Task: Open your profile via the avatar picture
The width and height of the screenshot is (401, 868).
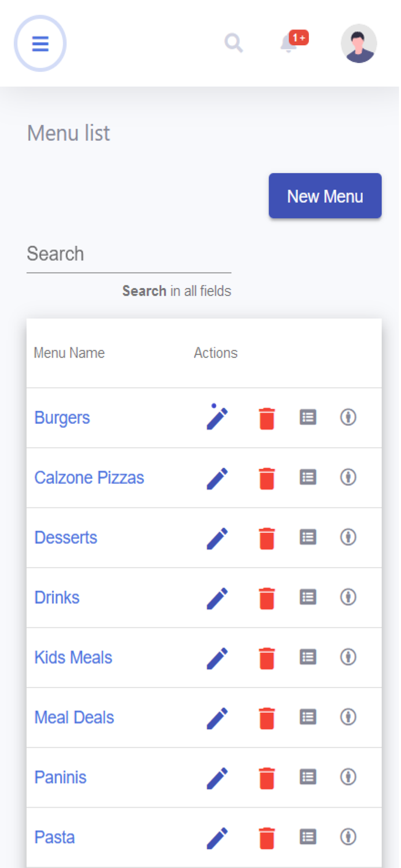Action: [x=358, y=43]
